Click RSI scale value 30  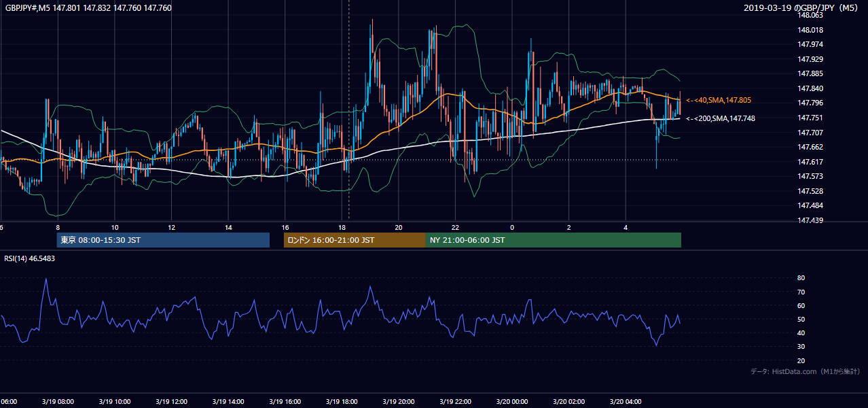pyautogui.click(x=801, y=347)
